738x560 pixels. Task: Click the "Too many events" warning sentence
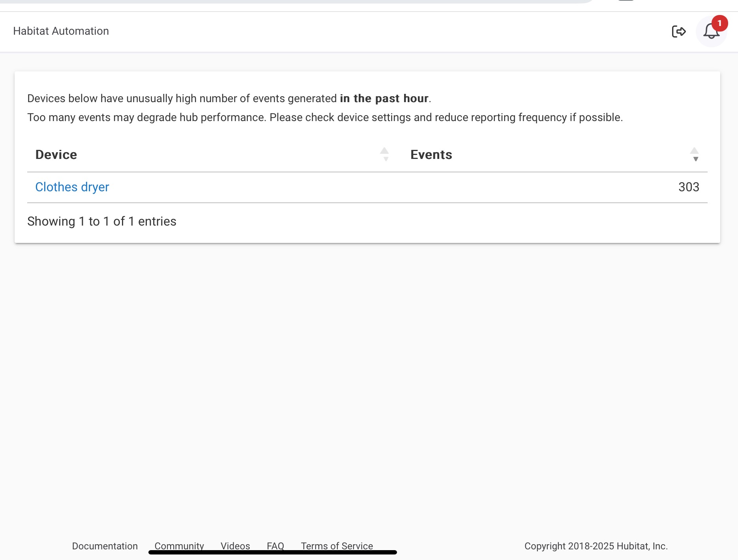[x=325, y=118]
